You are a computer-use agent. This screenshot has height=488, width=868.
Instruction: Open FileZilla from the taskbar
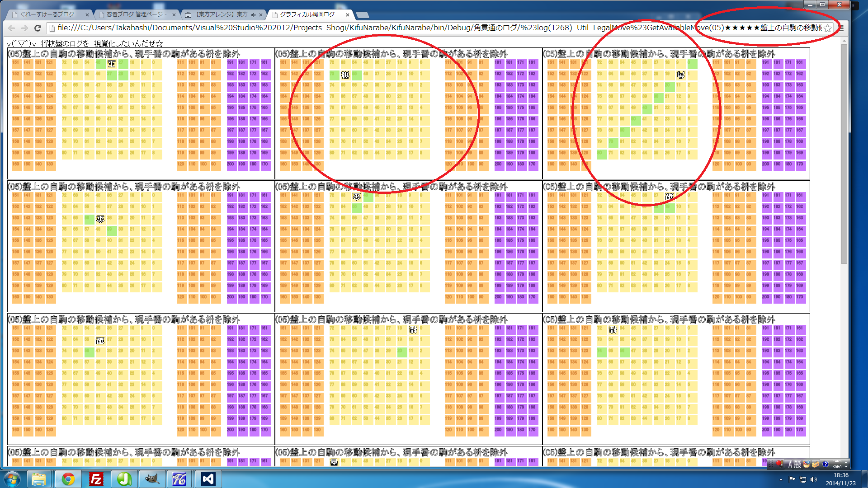(96, 479)
